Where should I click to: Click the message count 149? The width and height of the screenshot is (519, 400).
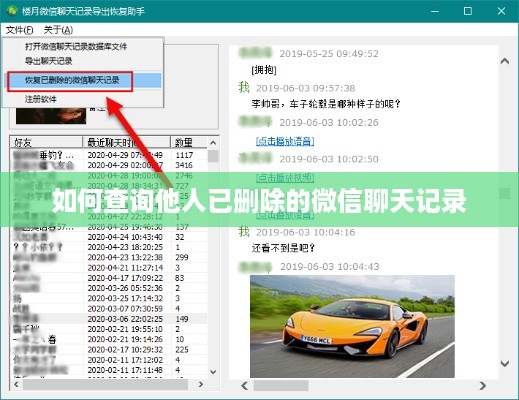coord(182,319)
